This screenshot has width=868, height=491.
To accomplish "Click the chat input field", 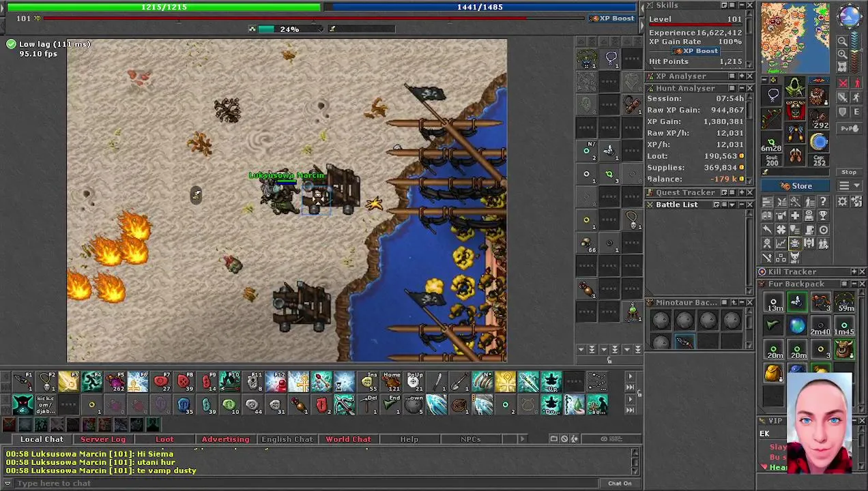I will tap(307, 483).
